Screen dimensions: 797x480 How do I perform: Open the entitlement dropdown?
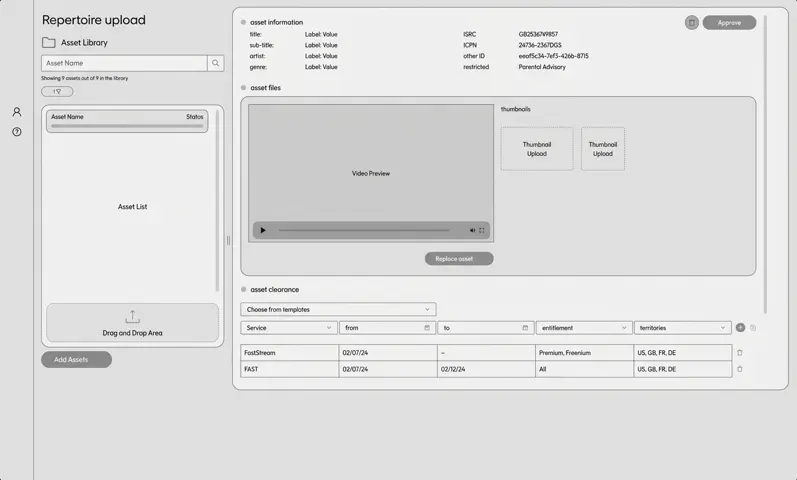click(584, 327)
